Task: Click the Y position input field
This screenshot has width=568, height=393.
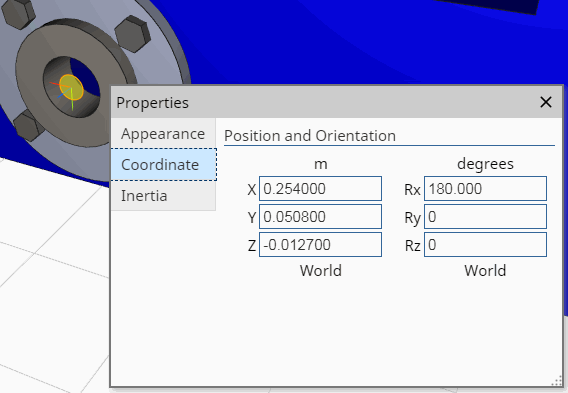Action: coord(320,217)
